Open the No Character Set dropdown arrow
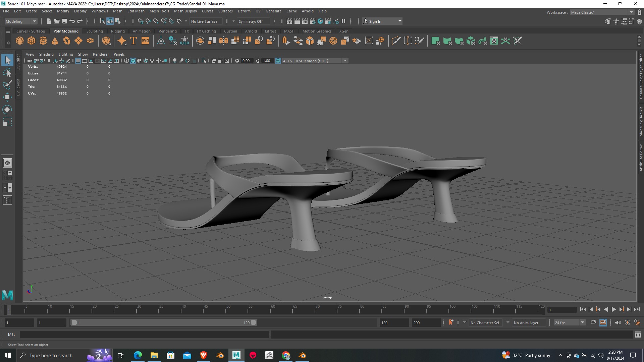Viewport: 644px width, 362px height. pos(465,322)
